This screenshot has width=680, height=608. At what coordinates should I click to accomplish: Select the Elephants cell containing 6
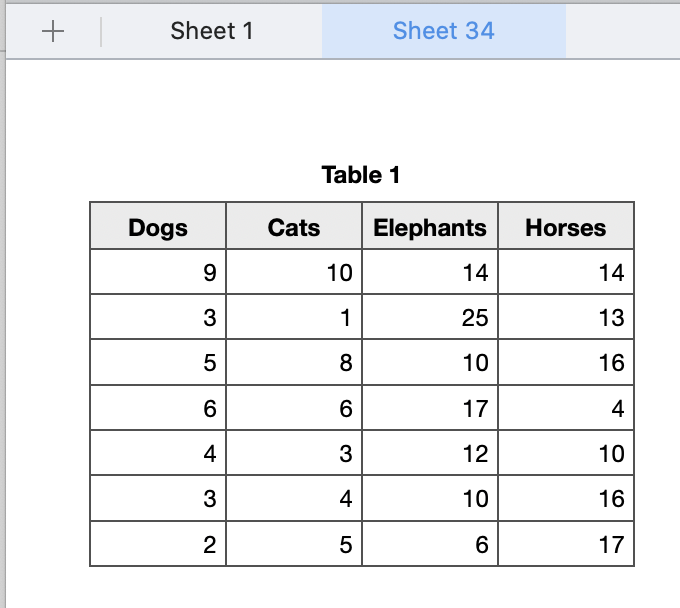click(430, 544)
